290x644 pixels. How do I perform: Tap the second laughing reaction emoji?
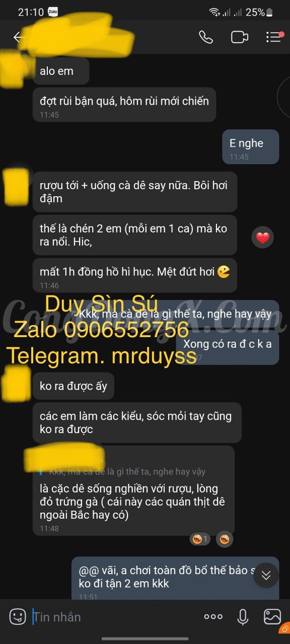(225, 539)
